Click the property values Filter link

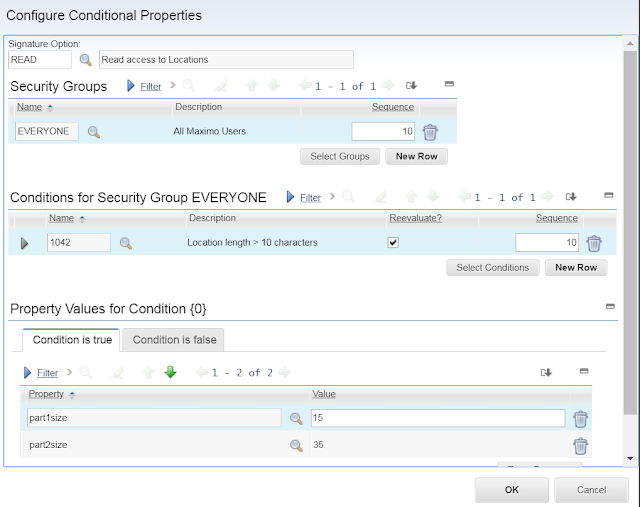(47, 373)
